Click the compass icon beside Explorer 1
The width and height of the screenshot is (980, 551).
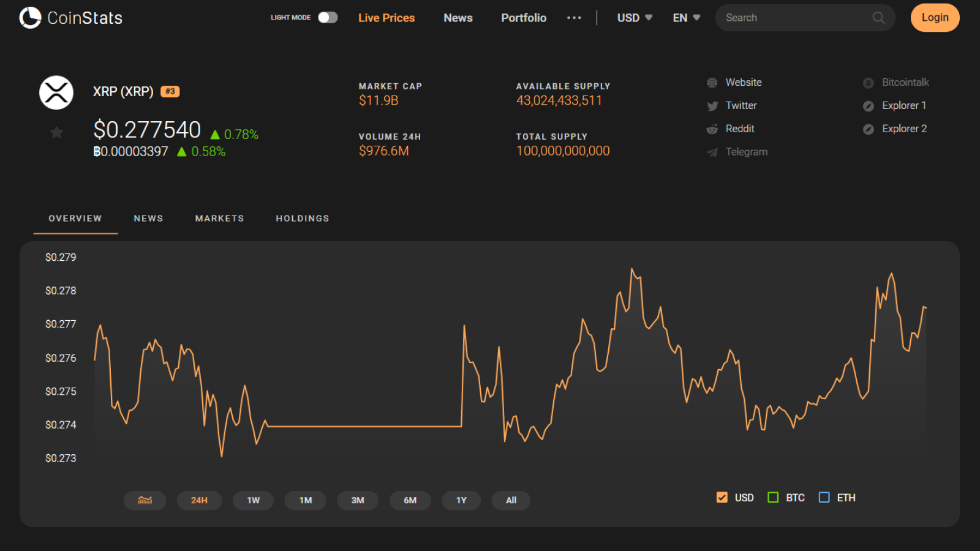click(868, 106)
